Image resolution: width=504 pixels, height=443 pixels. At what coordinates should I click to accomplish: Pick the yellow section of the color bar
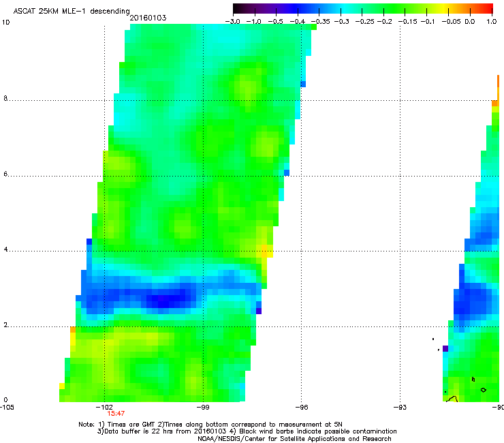(443, 8)
